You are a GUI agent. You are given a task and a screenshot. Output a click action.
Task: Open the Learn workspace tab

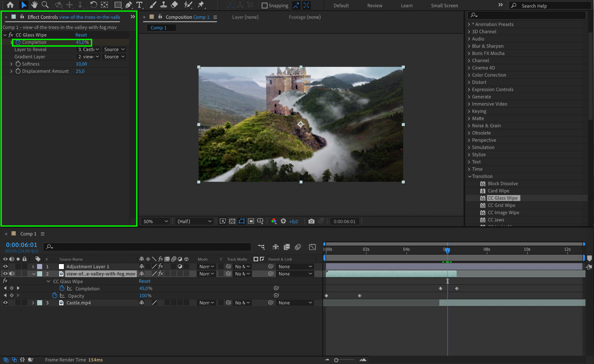tap(407, 6)
